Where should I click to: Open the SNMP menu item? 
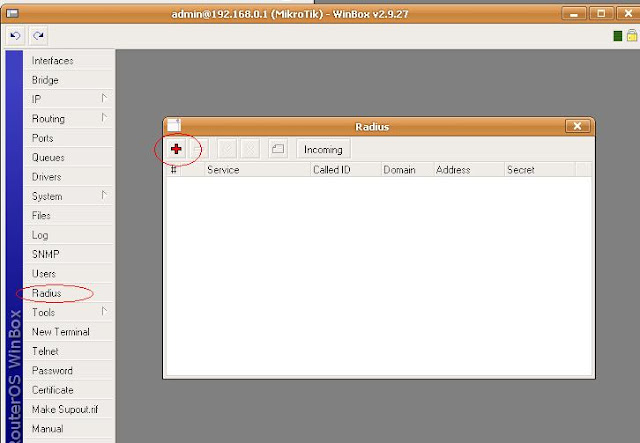69,254
